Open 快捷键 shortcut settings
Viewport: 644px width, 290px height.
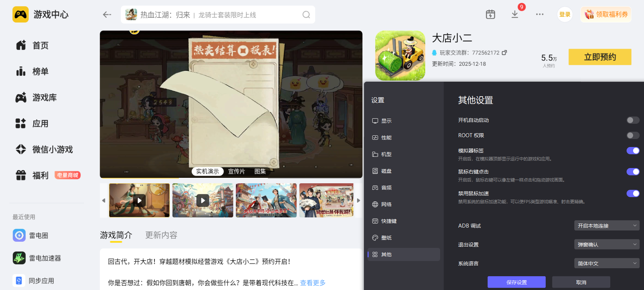point(404,221)
